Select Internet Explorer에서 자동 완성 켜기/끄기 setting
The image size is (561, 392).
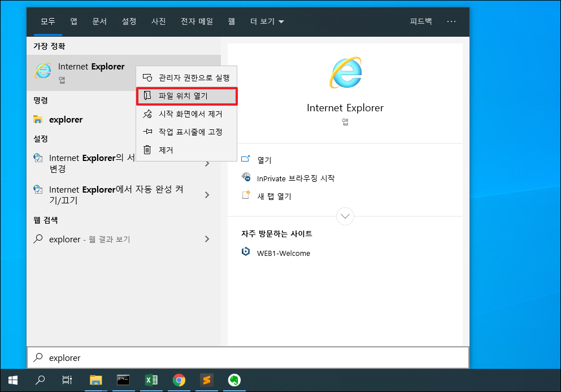point(123,195)
